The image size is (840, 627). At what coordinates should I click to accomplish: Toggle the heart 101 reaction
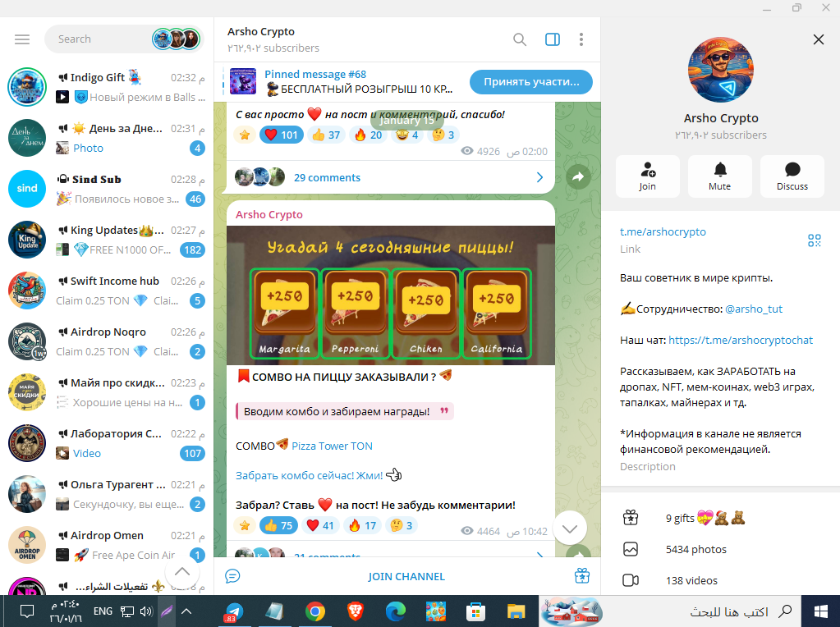282,135
